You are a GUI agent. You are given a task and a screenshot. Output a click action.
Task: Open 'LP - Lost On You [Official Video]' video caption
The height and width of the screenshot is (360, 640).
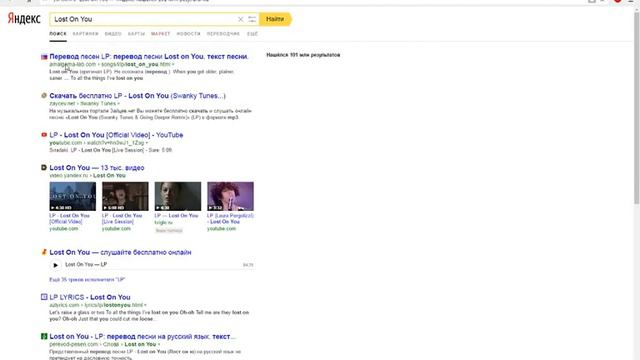tap(69, 218)
